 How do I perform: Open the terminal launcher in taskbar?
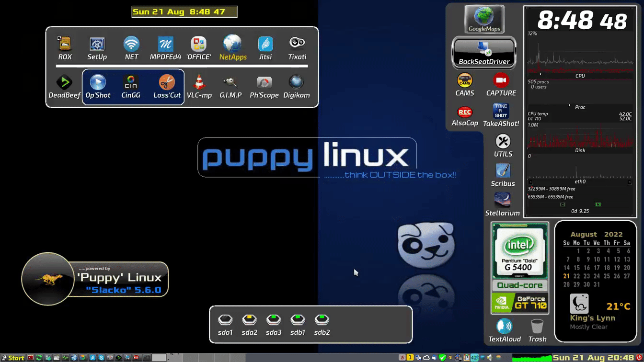pyautogui.click(x=30, y=358)
